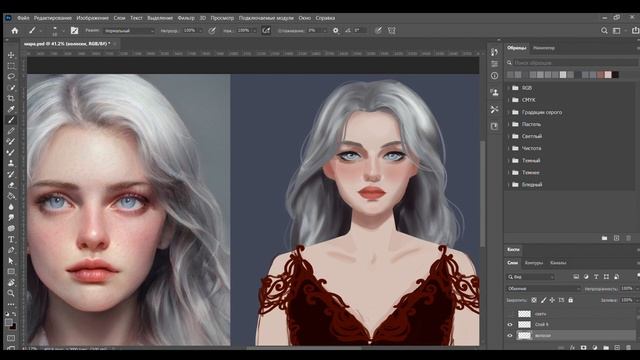
Task: Hide the selected bottom layer
Action: (x=510, y=336)
